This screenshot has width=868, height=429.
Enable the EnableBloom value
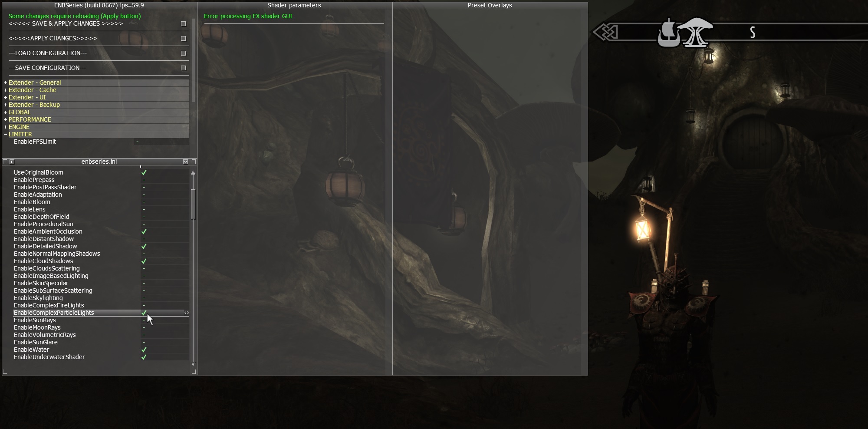tap(165, 202)
